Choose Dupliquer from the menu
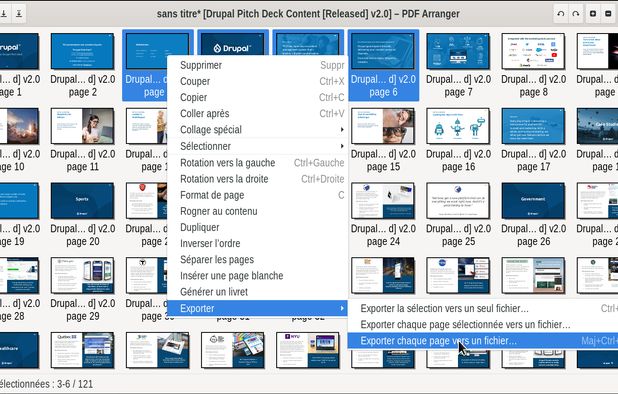The image size is (618, 394). [x=258, y=227]
